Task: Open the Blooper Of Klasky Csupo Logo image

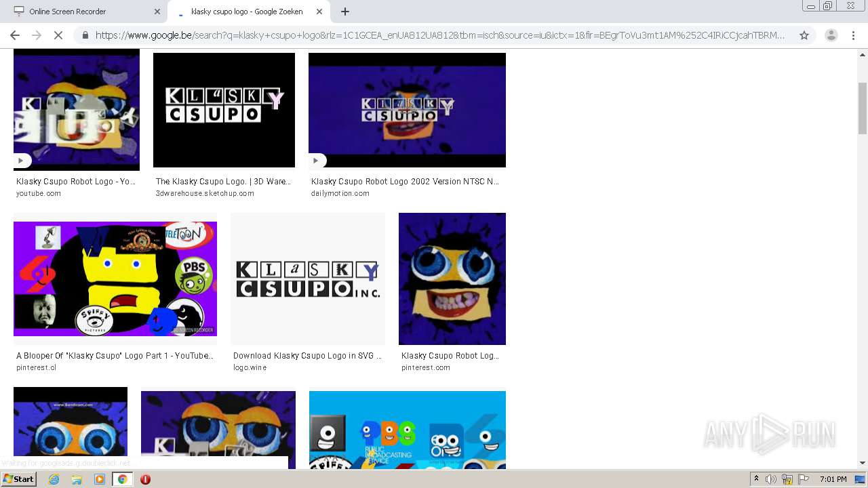Action: coord(115,279)
